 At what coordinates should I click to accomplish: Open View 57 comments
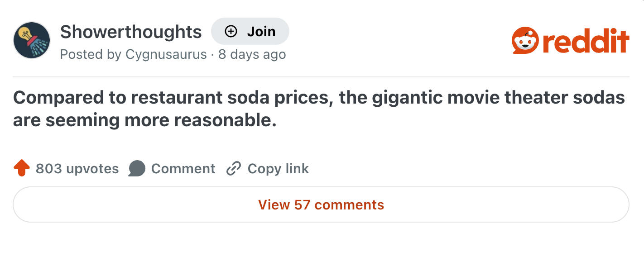coord(322,204)
